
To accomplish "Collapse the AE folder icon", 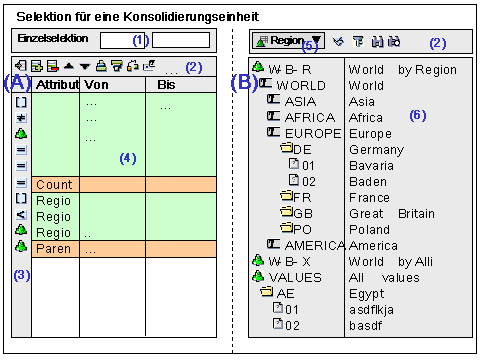I will coord(266,292).
